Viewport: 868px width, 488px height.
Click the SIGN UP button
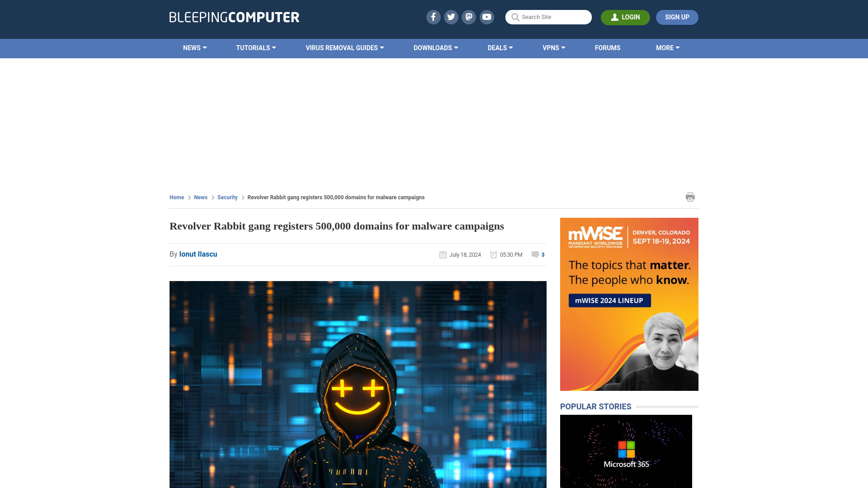coord(677,17)
